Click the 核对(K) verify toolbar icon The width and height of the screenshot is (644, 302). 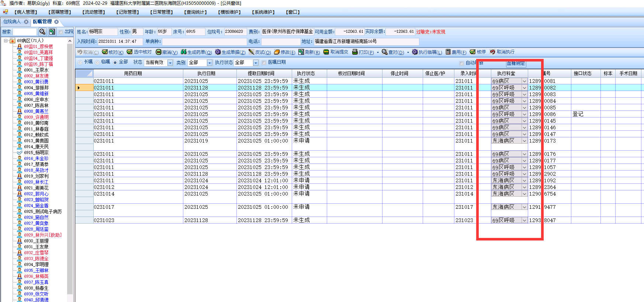(x=105, y=52)
